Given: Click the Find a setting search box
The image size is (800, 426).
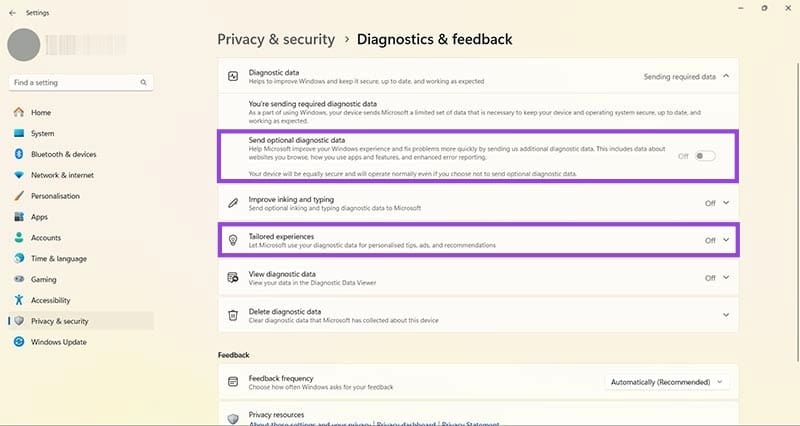Looking at the screenshot, I should click(81, 82).
